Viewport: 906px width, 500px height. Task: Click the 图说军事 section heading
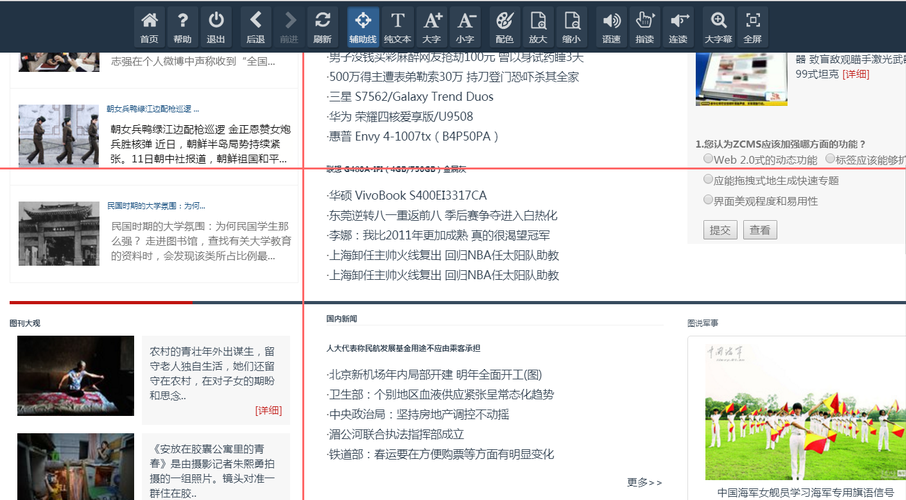pos(703,323)
